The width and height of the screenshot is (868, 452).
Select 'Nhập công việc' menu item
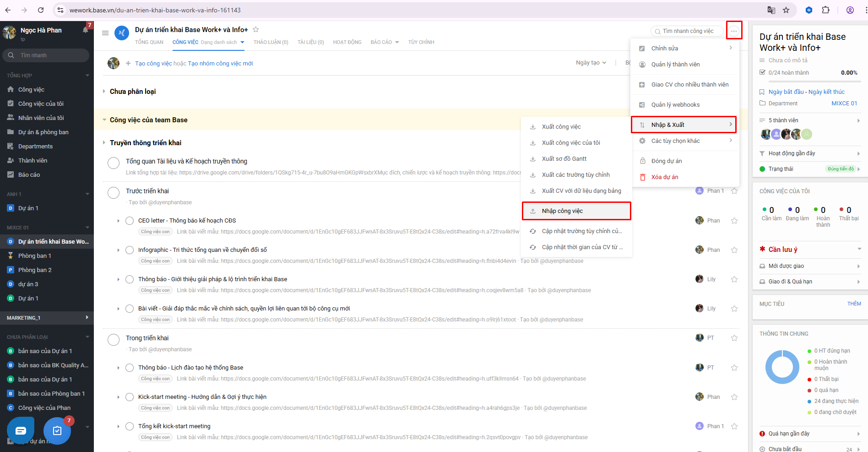point(576,211)
